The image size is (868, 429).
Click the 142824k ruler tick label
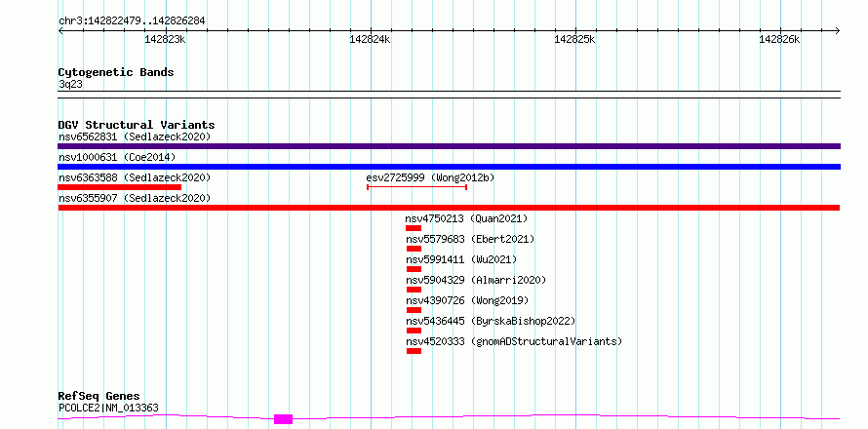point(370,39)
